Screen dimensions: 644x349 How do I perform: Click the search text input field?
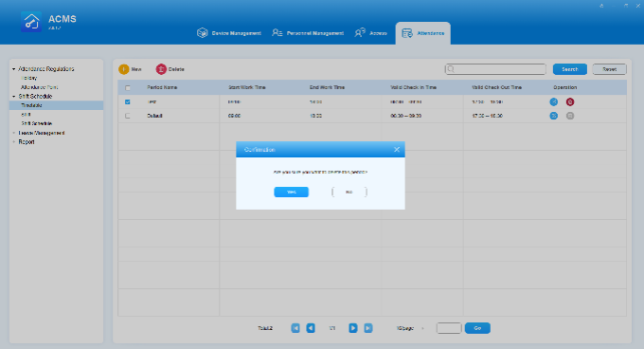[495, 69]
